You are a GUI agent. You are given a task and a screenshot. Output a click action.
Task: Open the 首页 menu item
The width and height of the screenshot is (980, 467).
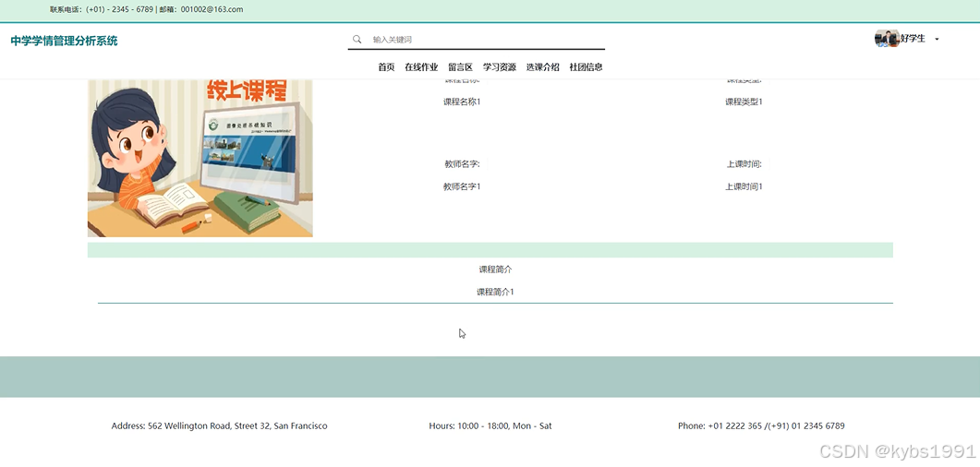tap(386, 67)
